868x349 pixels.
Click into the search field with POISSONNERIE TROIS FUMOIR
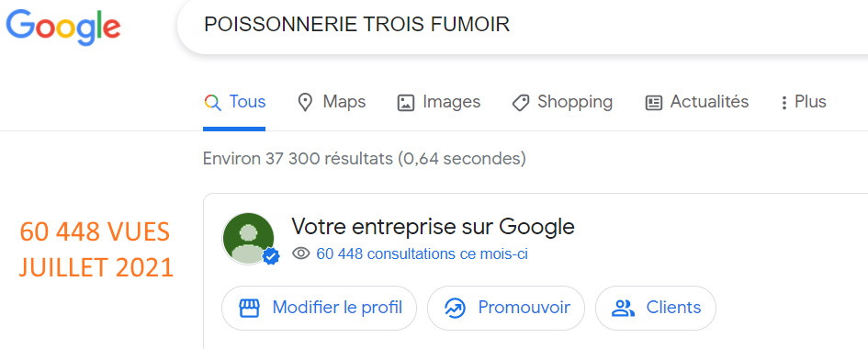tap(522, 25)
